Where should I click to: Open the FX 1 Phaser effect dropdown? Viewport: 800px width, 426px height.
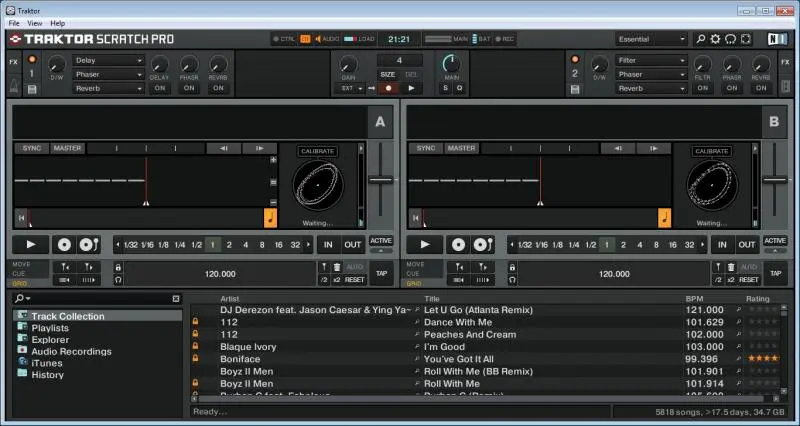pos(108,74)
